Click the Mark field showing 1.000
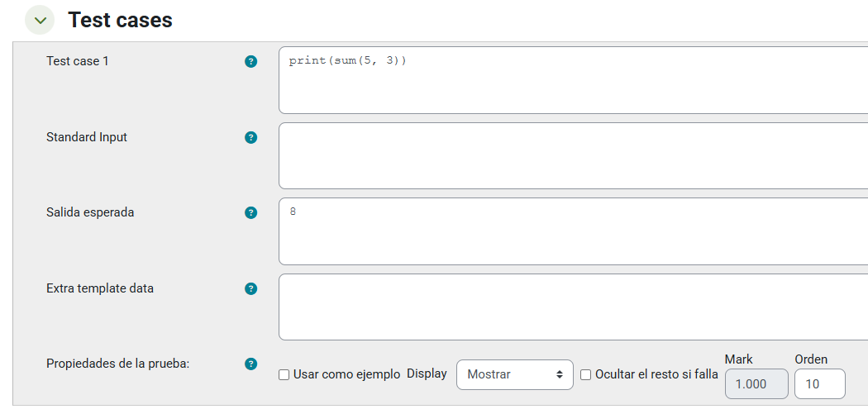This screenshot has width=868, height=414. 756,383
